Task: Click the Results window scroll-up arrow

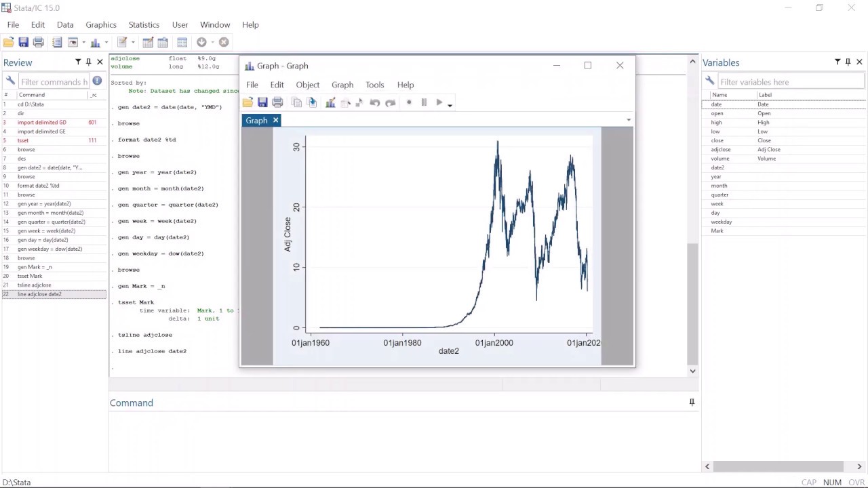Action: click(x=692, y=62)
